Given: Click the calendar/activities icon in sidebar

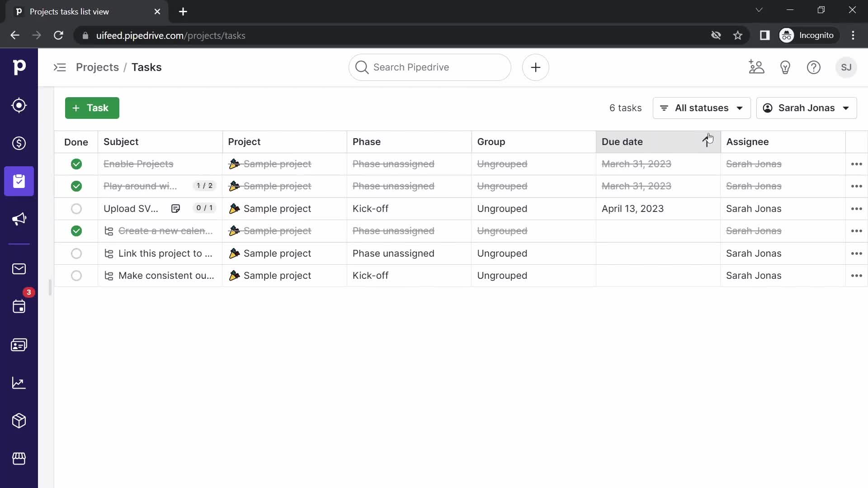Looking at the screenshot, I should [x=19, y=306].
